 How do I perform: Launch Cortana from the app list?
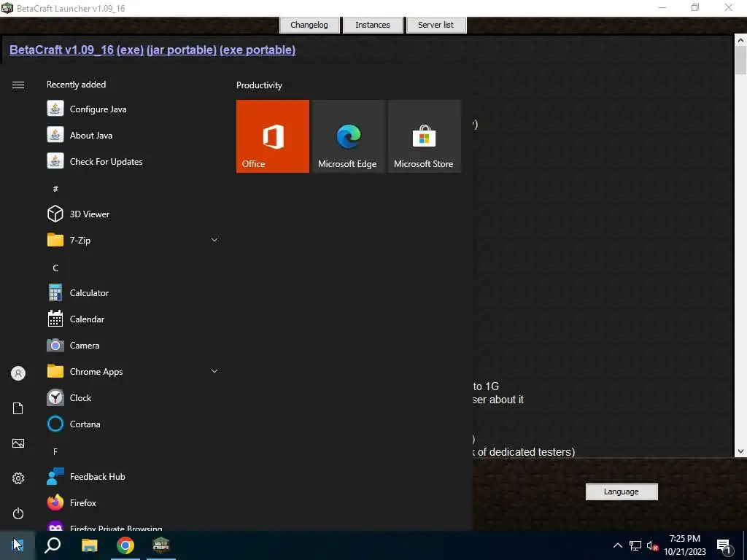[x=133, y=424]
